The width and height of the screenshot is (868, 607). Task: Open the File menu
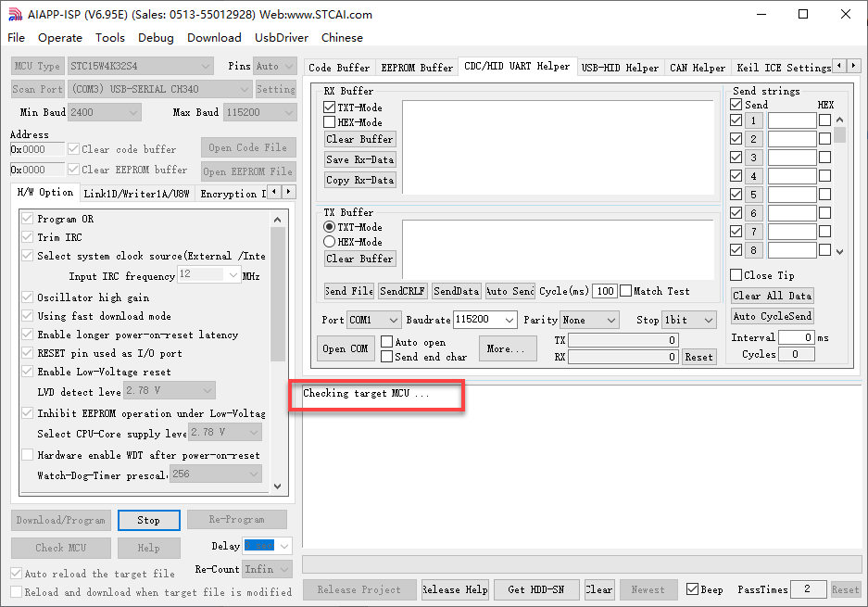[16, 38]
